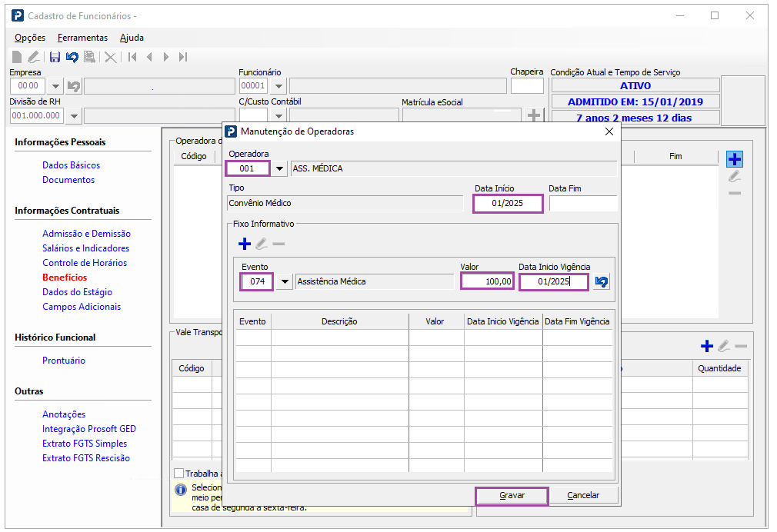The image size is (777, 532).
Task: Open Prontuário link
Action: coord(64,361)
